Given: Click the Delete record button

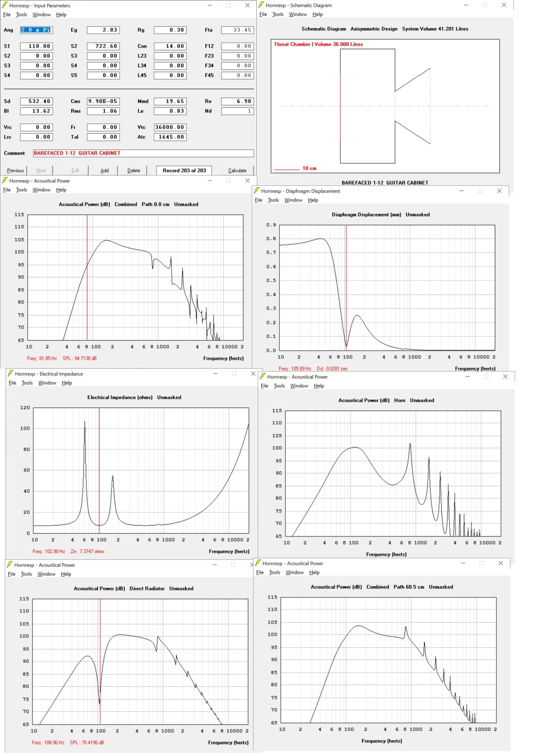Looking at the screenshot, I should point(134,170).
